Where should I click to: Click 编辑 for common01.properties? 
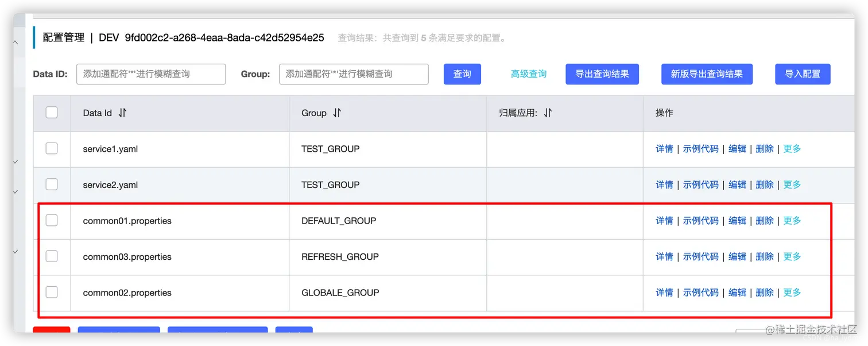pyautogui.click(x=738, y=221)
